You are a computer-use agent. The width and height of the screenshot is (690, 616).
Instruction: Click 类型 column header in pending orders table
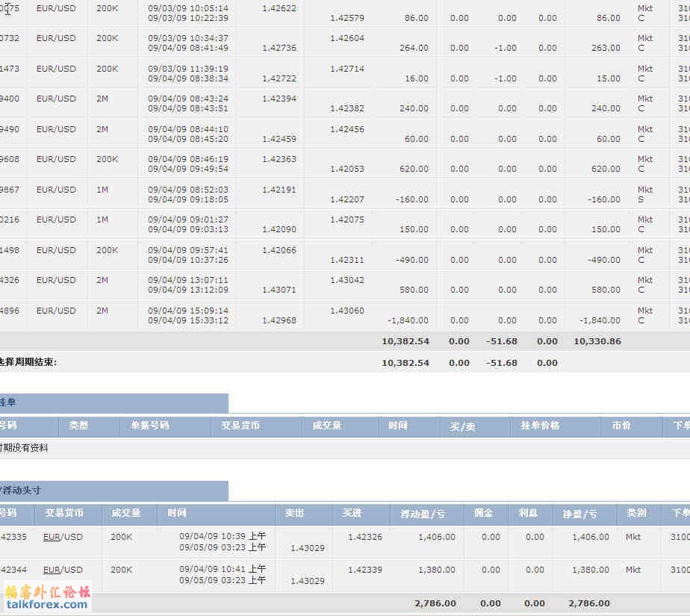pos(79,426)
